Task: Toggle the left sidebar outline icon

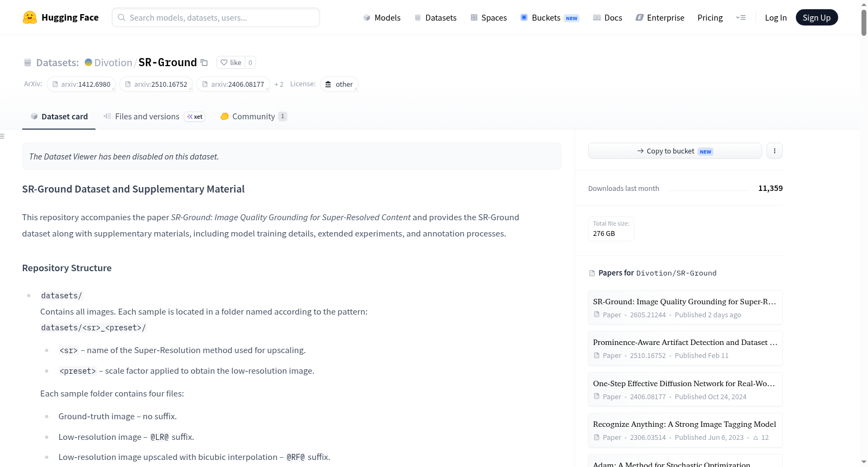Action: pos(2,136)
